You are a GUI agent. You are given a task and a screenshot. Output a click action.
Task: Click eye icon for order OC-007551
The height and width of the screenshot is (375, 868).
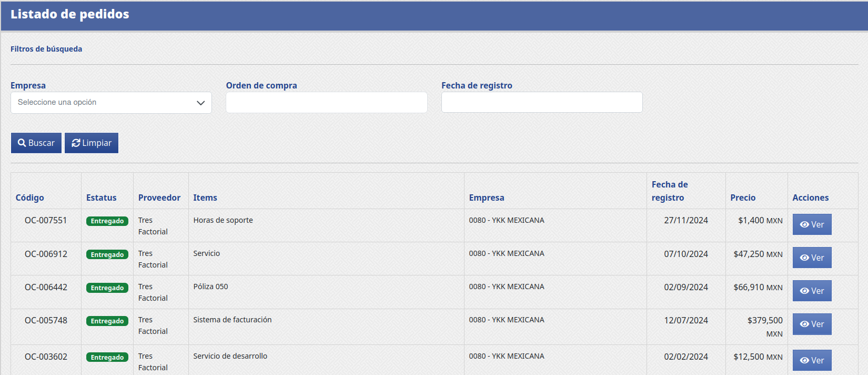click(x=804, y=224)
